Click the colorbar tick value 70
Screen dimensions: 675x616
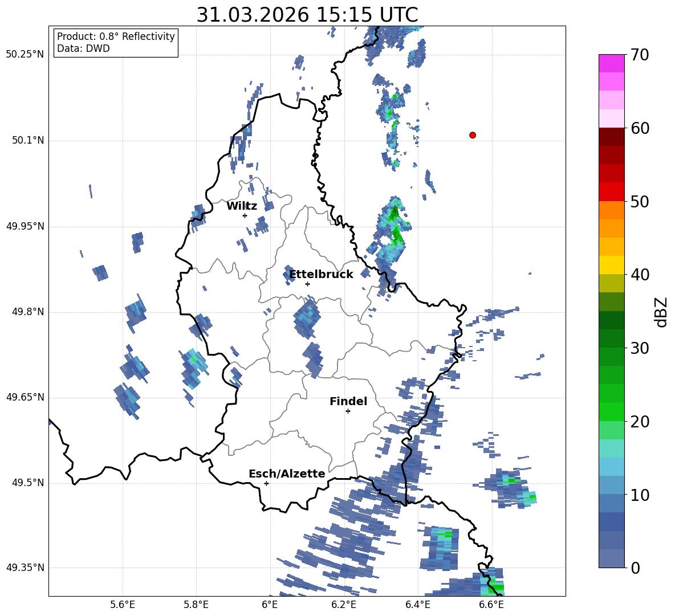(640, 55)
